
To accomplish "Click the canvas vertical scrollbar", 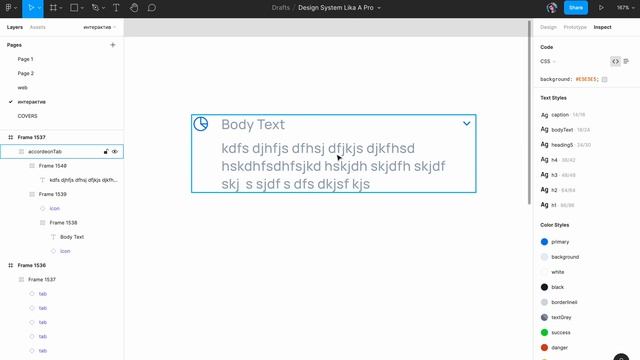I will [x=529, y=112].
